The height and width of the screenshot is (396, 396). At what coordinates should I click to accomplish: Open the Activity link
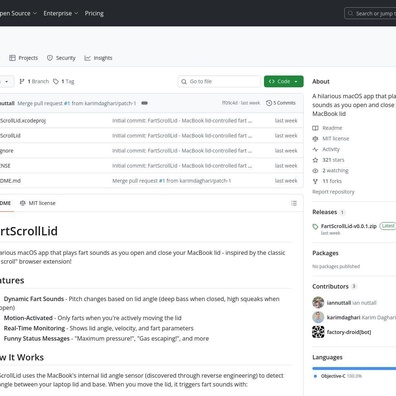tap(331, 149)
